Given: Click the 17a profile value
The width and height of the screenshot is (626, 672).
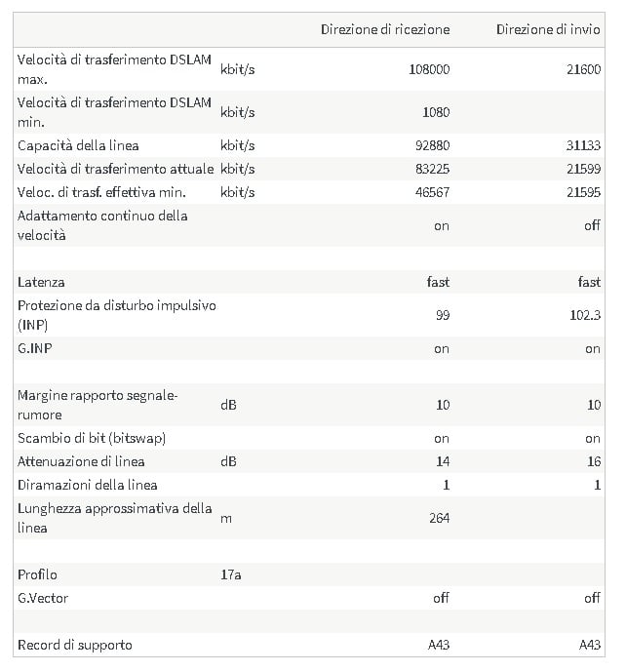Looking at the screenshot, I should [230, 575].
